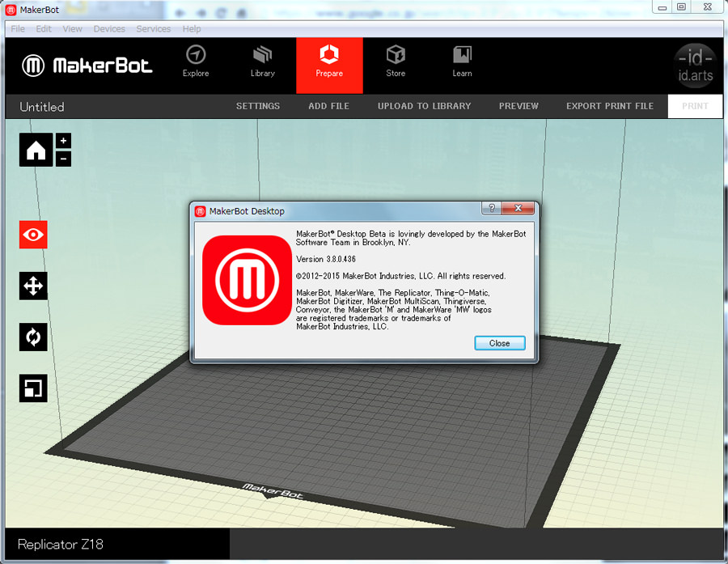Screen dimensions: 728x564
Task: Click SETTINGS in the toolbar
Action: tap(258, 106)
